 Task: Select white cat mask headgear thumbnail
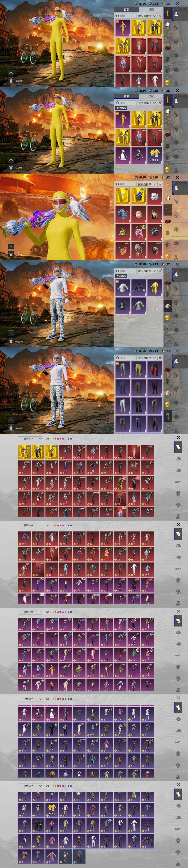[x=154, y=196]
